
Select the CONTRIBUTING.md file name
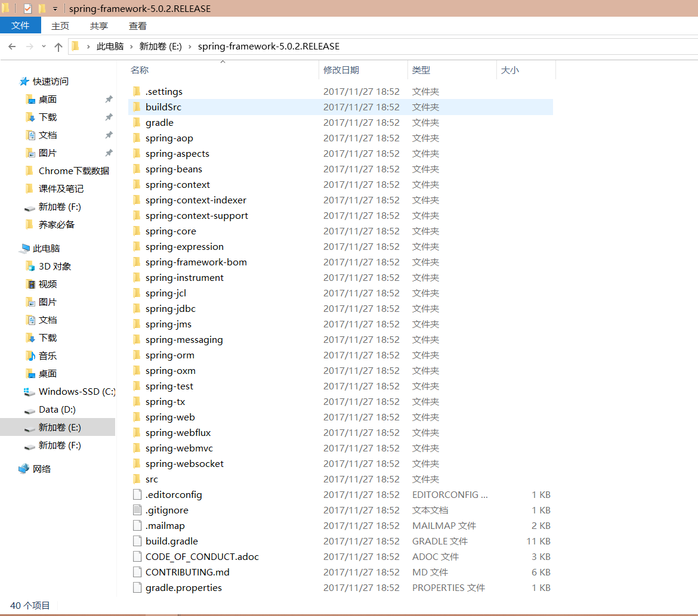click(x=187, y=572)
